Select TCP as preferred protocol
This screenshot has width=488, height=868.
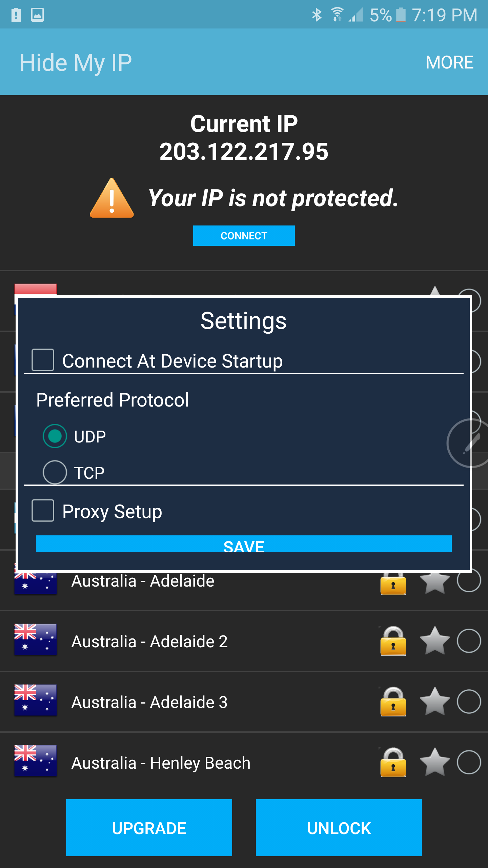(x=55, y=472)
